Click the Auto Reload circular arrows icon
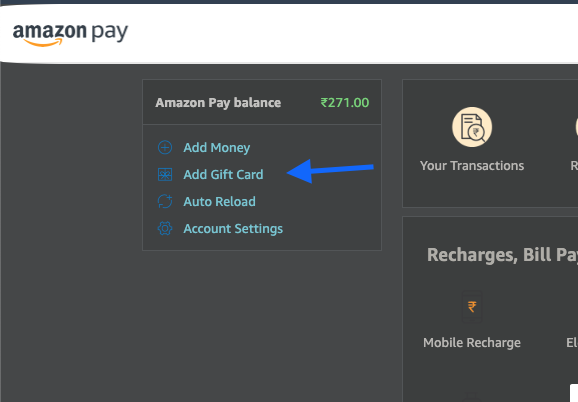 click(165, 202)
